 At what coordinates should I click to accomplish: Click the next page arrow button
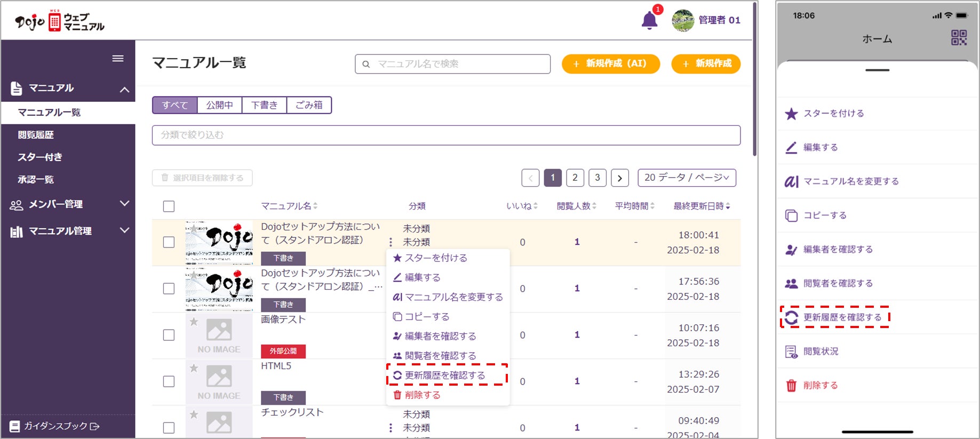coord(620,178)
